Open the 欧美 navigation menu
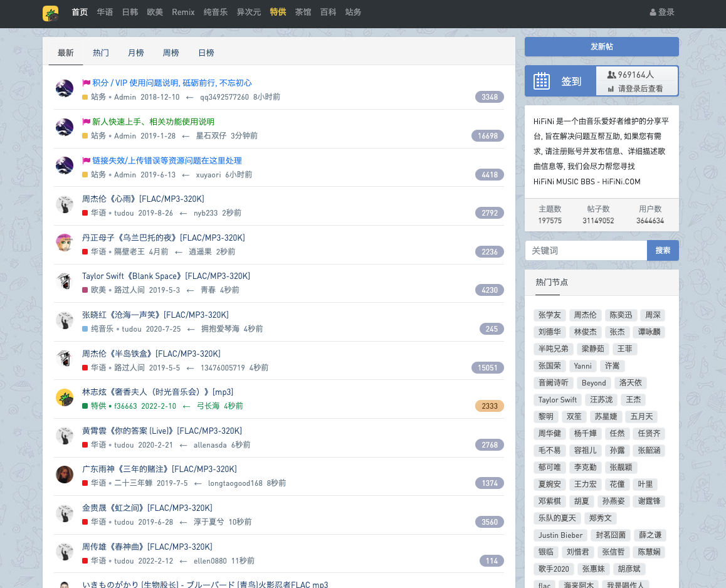Image resolution: width=726 pixels, height=588 pixels. coord(155,12)
